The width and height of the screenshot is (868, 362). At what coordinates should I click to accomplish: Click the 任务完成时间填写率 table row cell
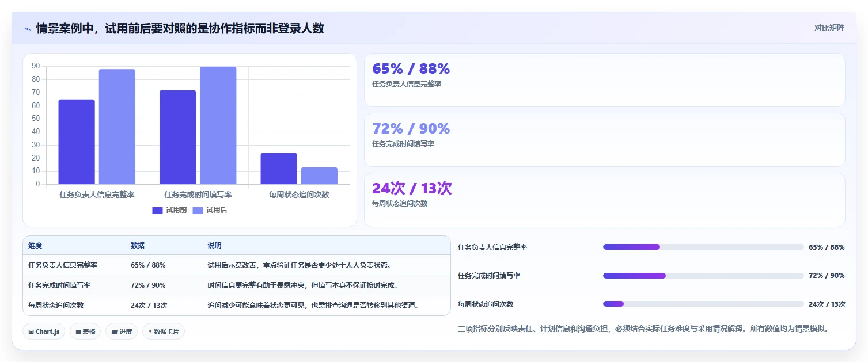click(x=59, y=285)
